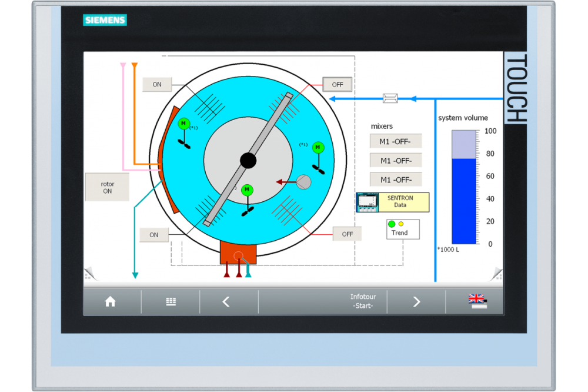588x392 pixels.
Task: Click the black rotor hub at tank center
Action: 248,160
